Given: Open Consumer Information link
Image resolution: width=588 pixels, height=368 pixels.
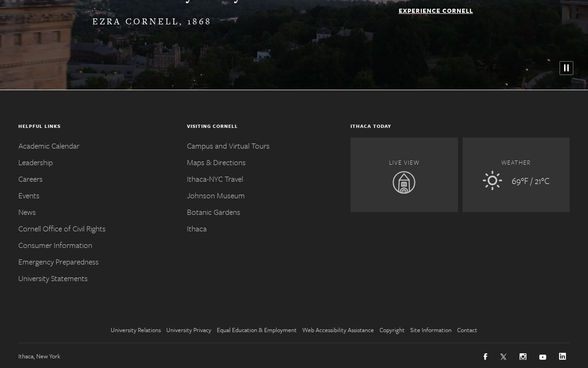Looking at the screenshot, I should 55,245.
